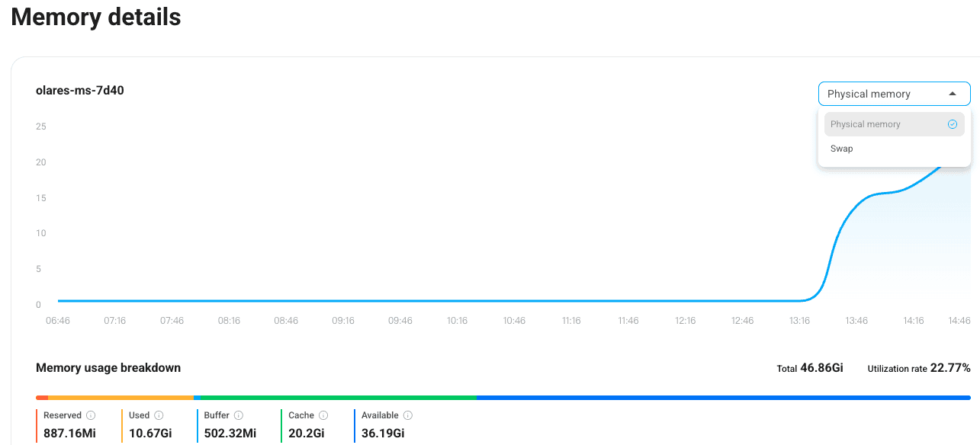Click the checkmark icon on Physical memory option
This screenshot has height=445, width=980.
click(952, 124)
